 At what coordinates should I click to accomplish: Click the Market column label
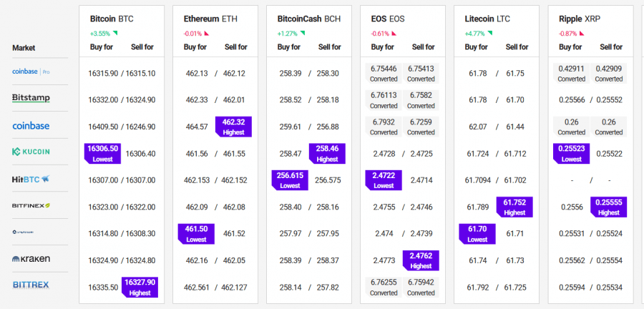coord(24,48)
